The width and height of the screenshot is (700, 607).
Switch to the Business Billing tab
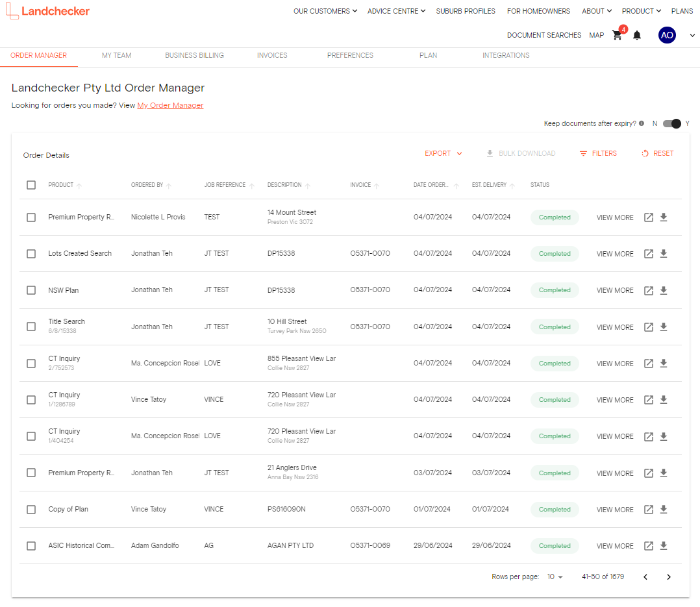click(194, 55)
